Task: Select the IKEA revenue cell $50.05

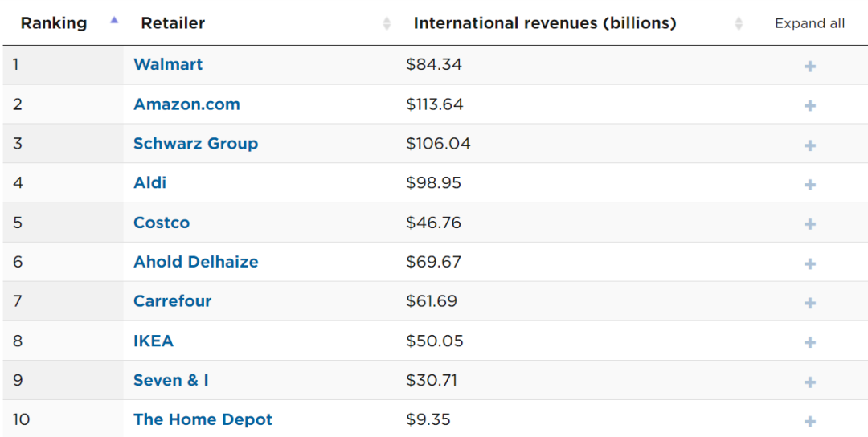Action: [x=435, y=341]
